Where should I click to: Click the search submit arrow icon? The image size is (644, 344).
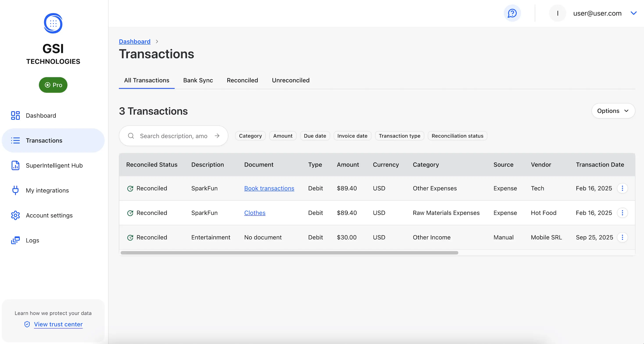tap(217, 136)
